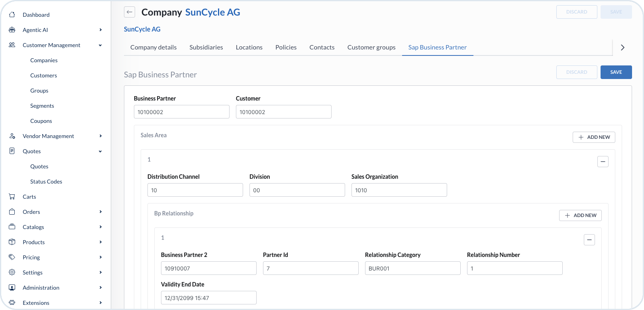Remove Sales Area 1 with minus button
The height and width of the screenshot is (310, 644).
(x=603, y=162)
